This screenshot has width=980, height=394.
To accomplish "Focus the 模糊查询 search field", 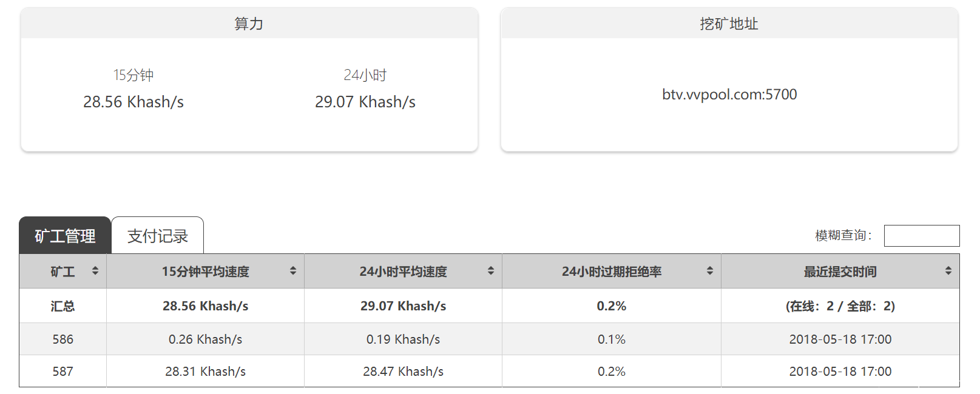I will coord(921,236).
